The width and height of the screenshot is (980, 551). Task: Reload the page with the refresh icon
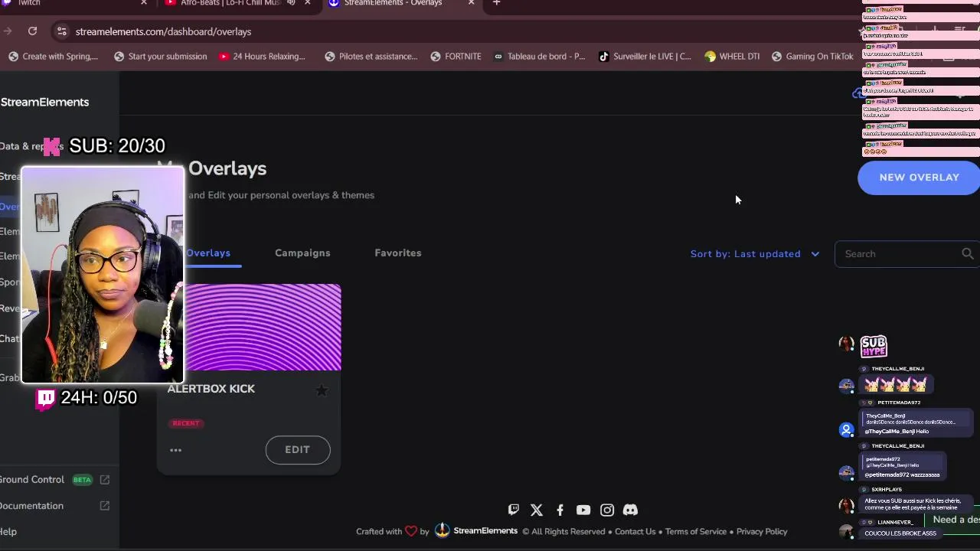[x=32, y=31]
